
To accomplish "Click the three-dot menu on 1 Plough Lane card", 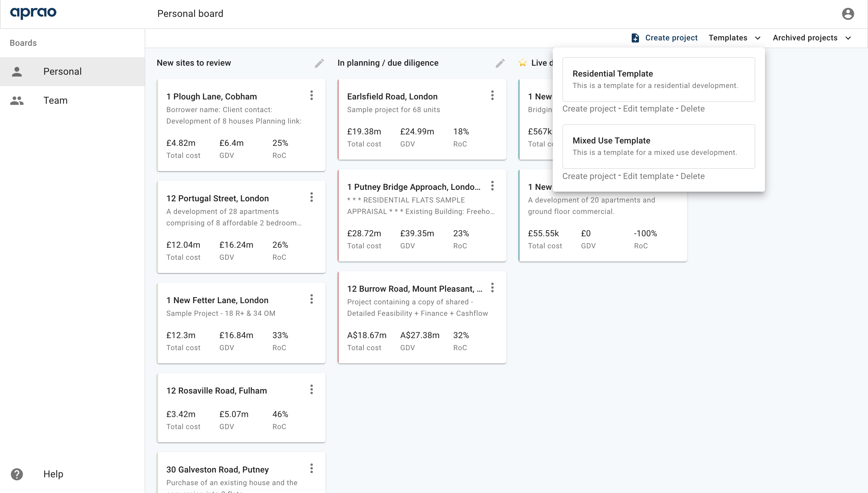I will [312, 95].
